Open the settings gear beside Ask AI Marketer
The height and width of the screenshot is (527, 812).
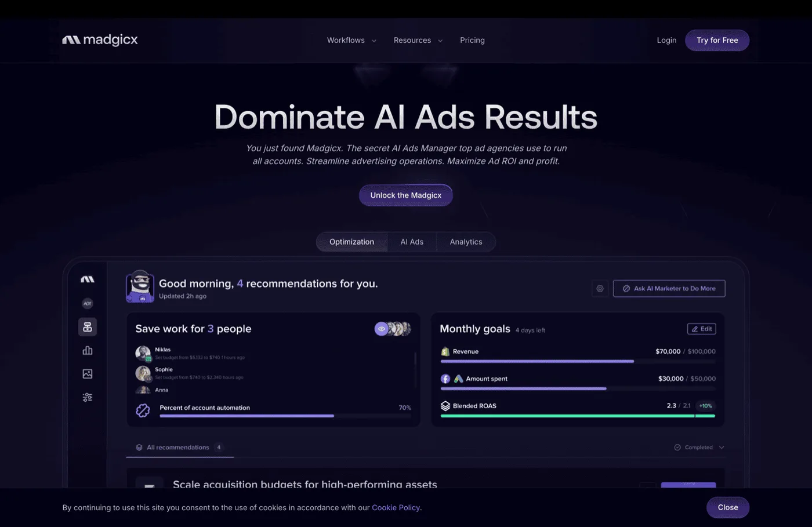[600, 288]
